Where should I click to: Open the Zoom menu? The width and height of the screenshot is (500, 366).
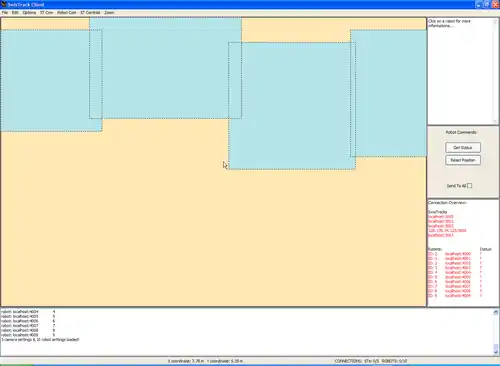click(x=109, y=12)
